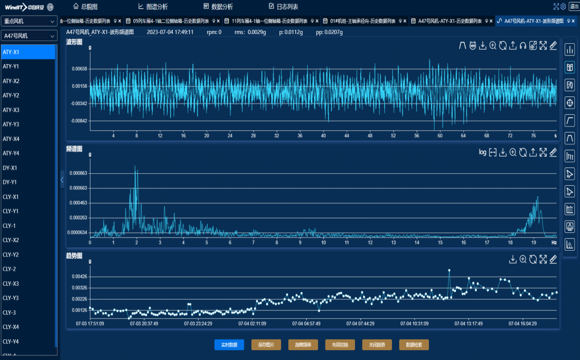Download the spectrum chart data

click(x=503, y=152)
